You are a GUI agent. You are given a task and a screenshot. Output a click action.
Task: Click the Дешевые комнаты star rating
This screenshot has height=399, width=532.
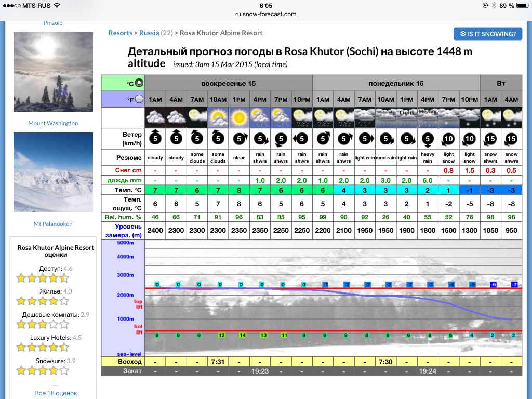point(43,324)
